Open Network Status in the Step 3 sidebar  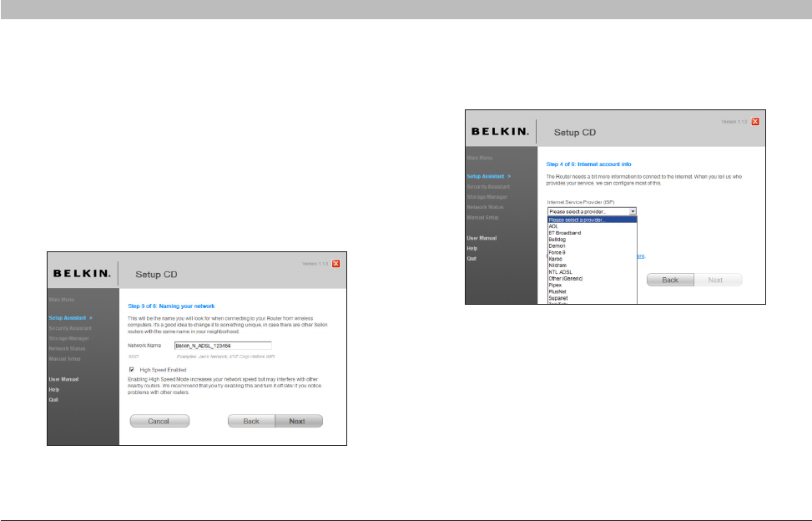click(67, 348)
